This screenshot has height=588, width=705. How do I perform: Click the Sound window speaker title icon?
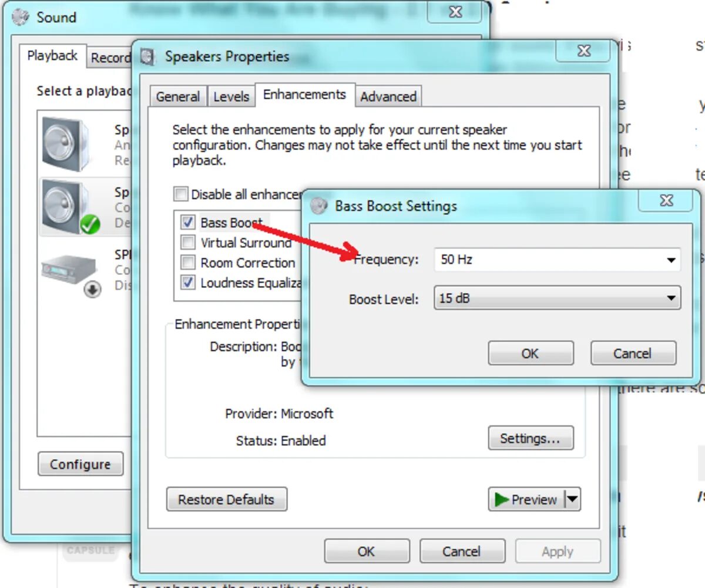point(21,17)
